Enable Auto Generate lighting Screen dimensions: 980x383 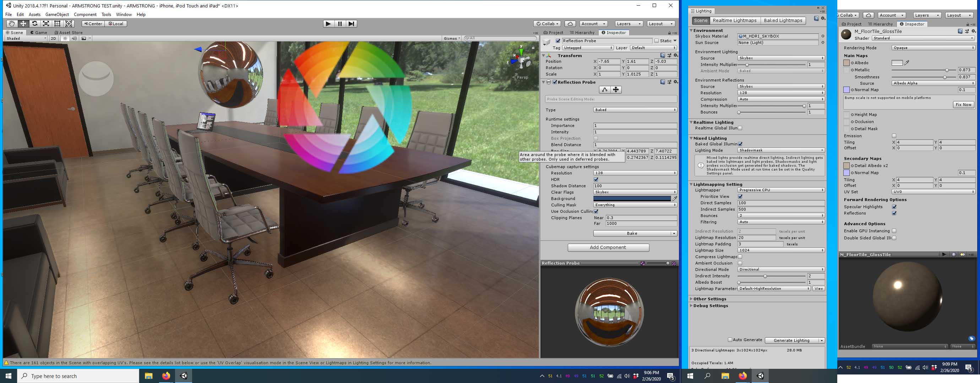coord(730,340)
